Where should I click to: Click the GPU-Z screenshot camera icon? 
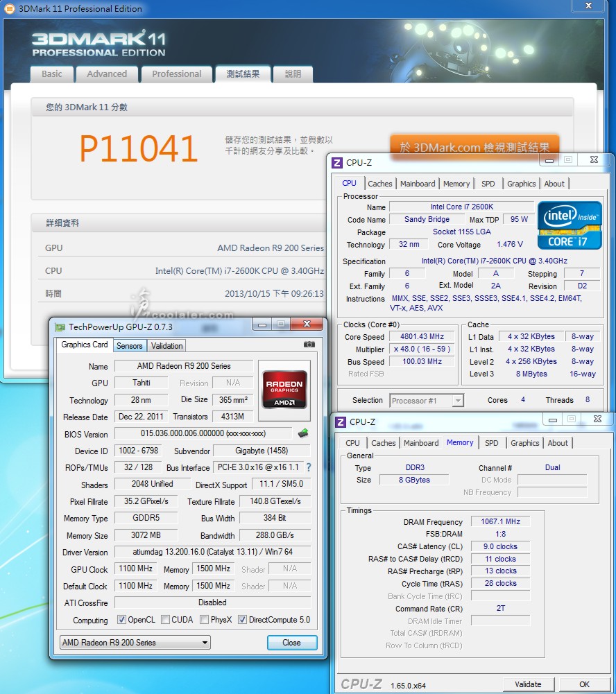coord(309,345)
